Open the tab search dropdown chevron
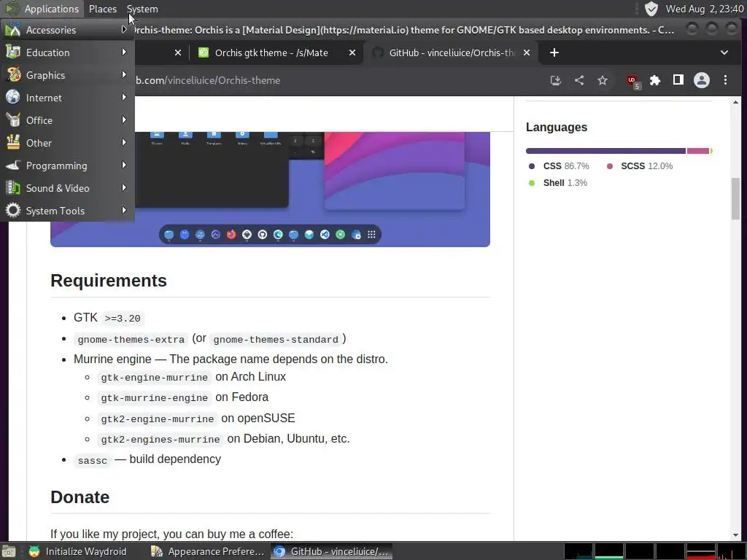 tap(724, 52)
